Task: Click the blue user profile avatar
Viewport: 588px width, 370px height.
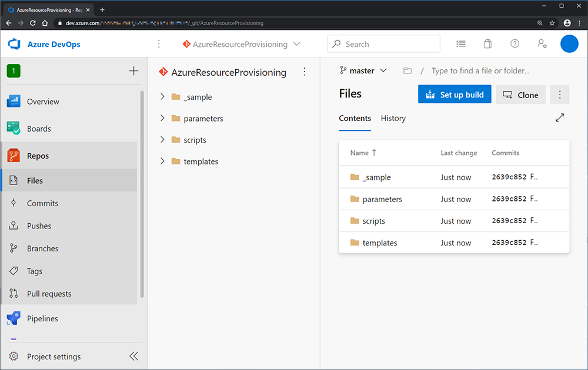Action: [x=569, y=44]
